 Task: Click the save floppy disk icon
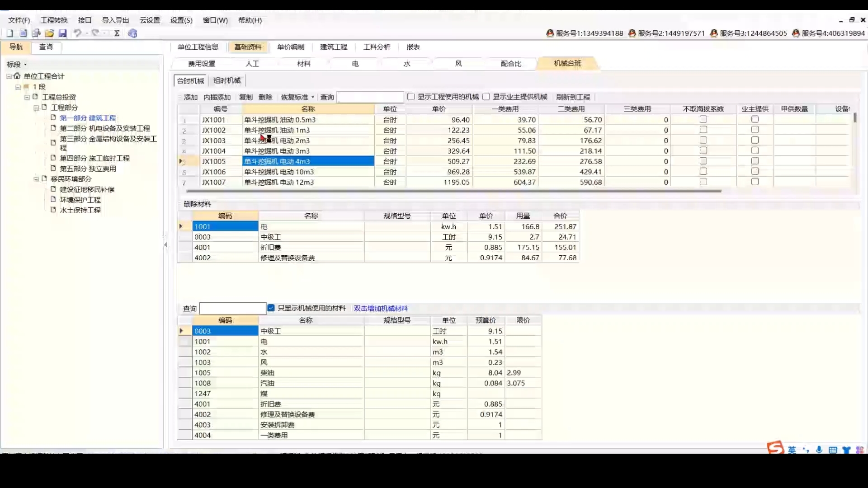point(63,33)
